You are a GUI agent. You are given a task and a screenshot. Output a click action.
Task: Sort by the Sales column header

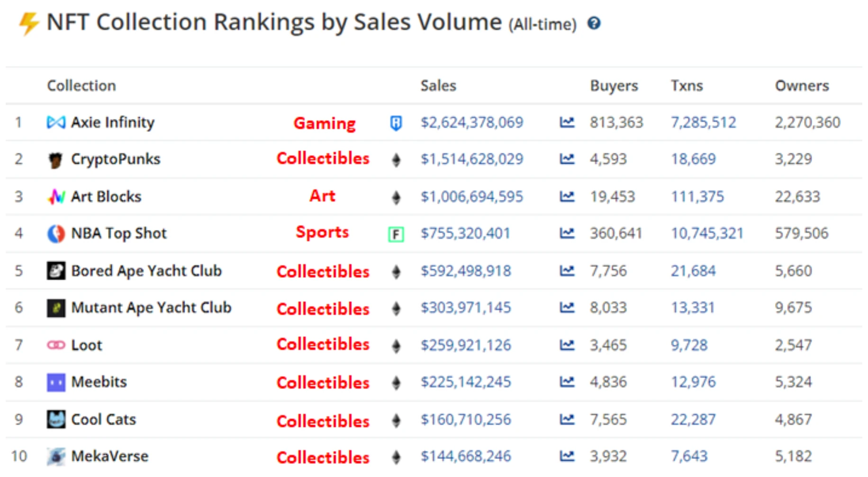click(438, 85)
